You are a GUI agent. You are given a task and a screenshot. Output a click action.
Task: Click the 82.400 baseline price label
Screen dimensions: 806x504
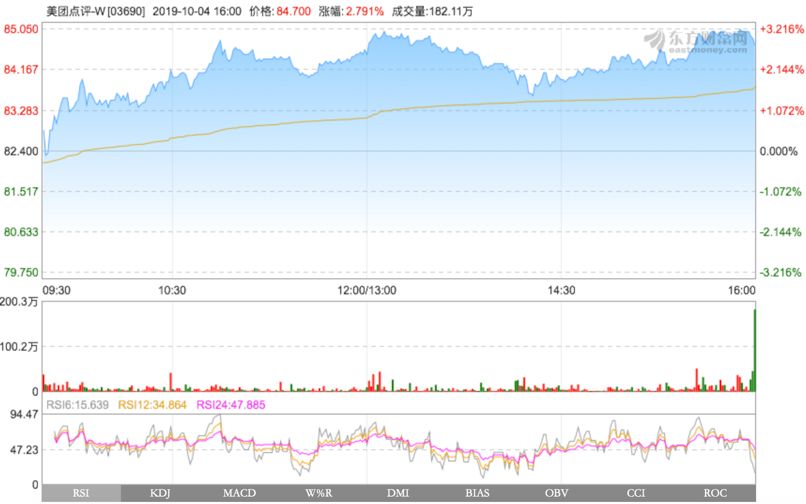[21, 151]
